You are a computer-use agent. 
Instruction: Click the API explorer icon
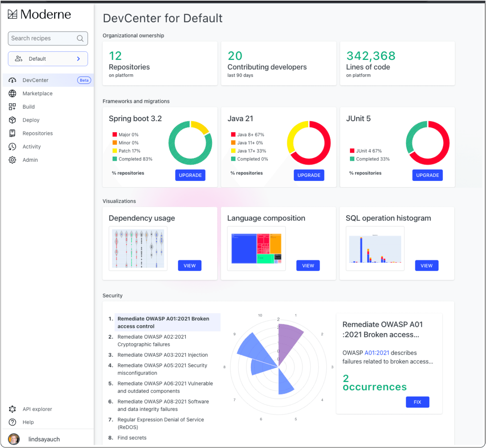(12, 409)
